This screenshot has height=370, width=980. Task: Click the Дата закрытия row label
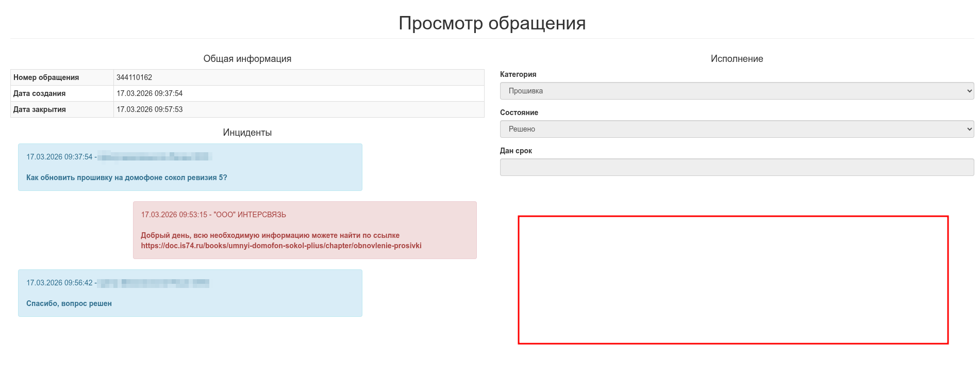[x=39, y=109]
